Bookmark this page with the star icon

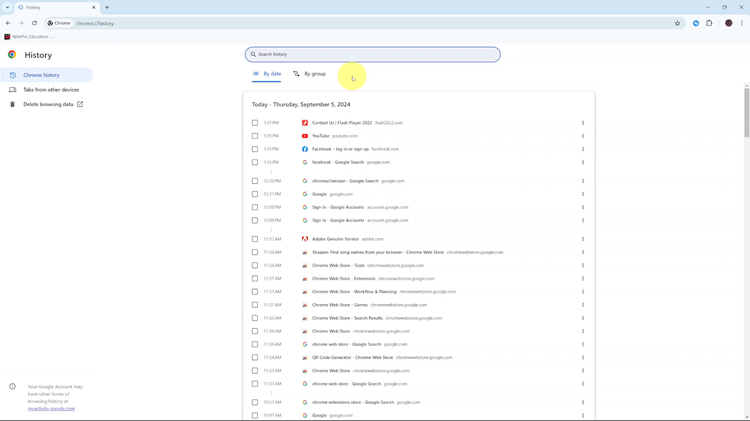[677, 23]
